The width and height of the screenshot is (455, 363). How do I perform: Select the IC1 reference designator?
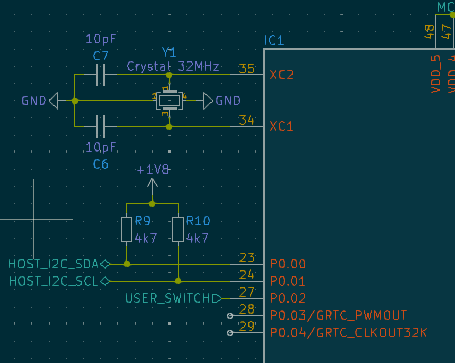274,41
